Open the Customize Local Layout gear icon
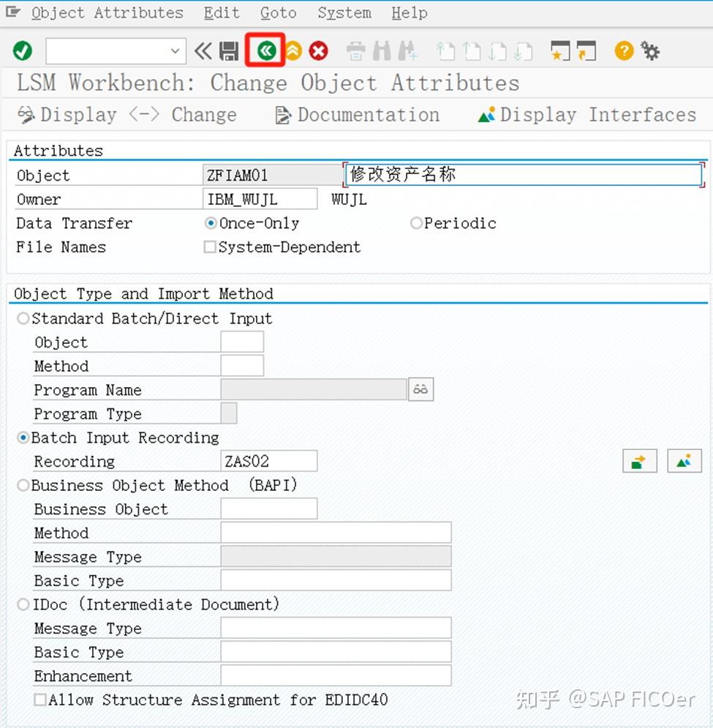 [x=650, y=50]
